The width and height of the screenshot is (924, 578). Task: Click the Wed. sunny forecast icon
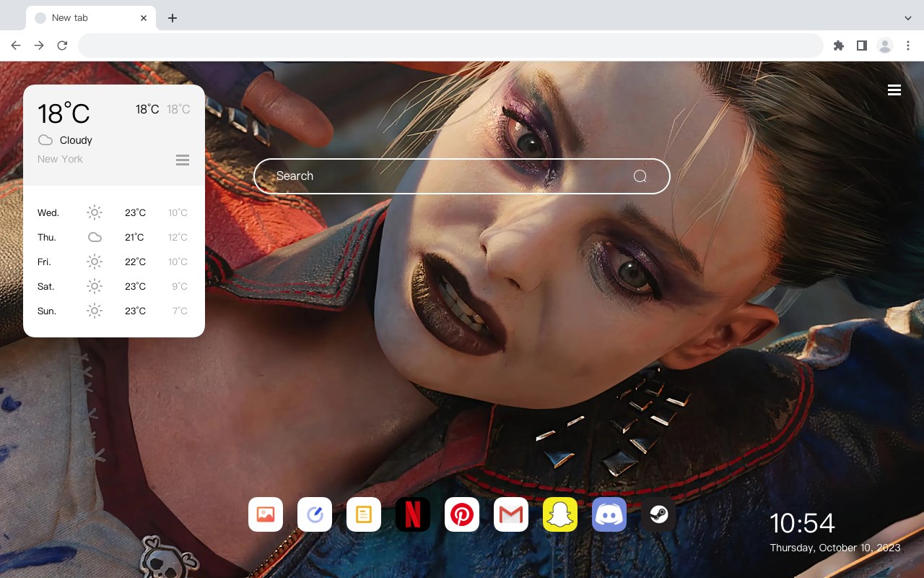click(95, 212)
